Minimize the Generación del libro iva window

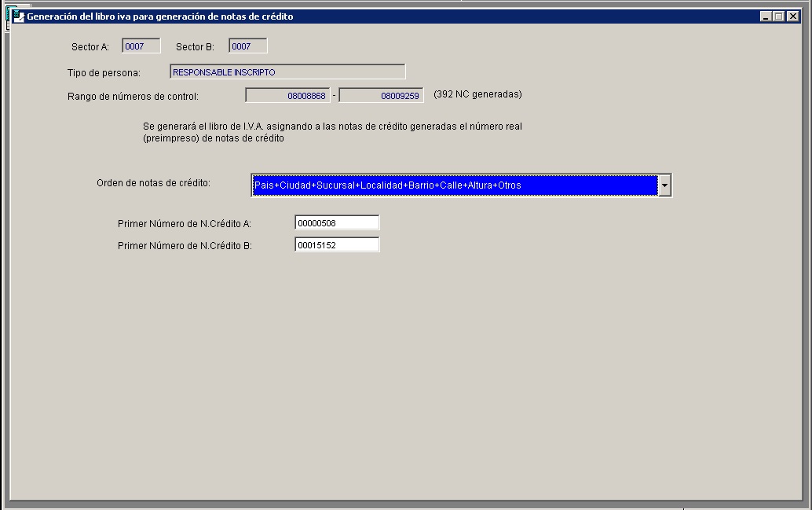click(766, 17)
